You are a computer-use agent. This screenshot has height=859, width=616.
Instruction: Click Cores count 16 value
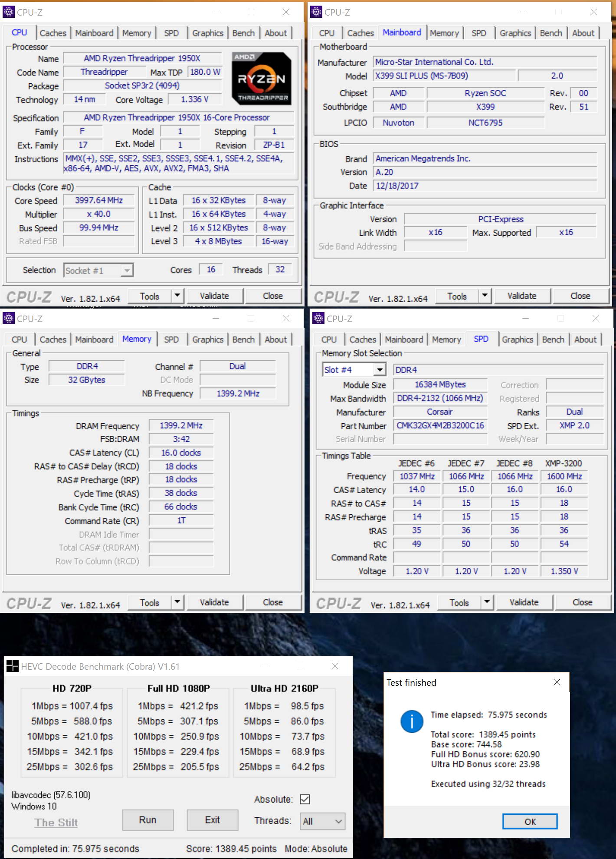pyautogui.click(x=211, y=270)
